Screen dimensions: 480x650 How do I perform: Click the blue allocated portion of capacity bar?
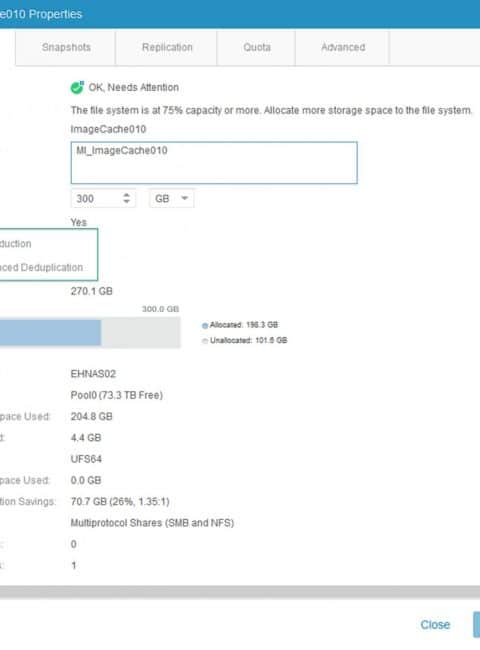[x=50, y=332]
